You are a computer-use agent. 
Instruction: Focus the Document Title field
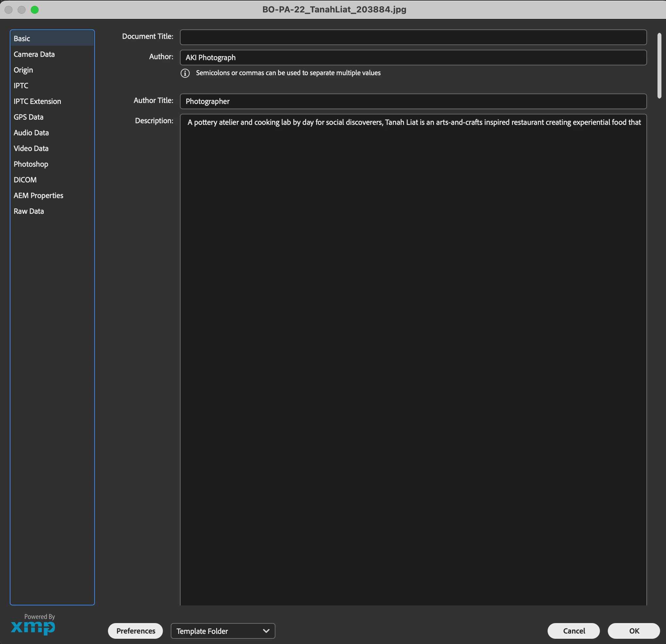pyautogui.click(x=413, y=37)
